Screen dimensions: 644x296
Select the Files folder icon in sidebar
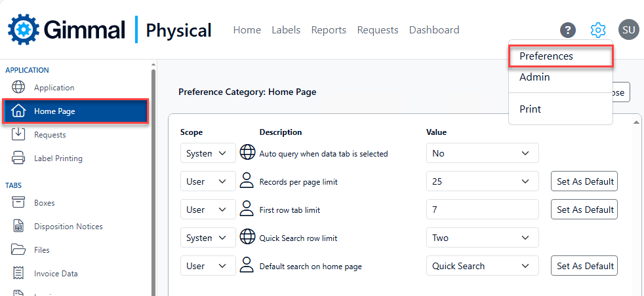[x=19, y=250]
